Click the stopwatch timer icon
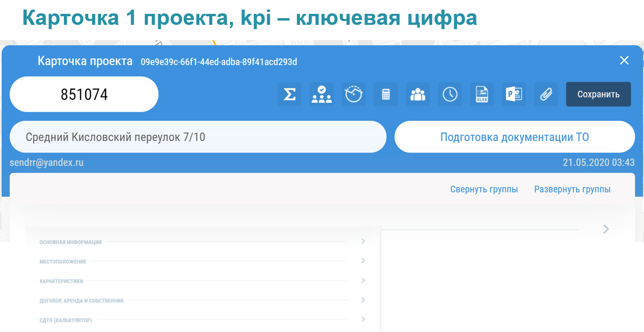The width and height of the screenshot is (644, 332). (x=353, y=94)
